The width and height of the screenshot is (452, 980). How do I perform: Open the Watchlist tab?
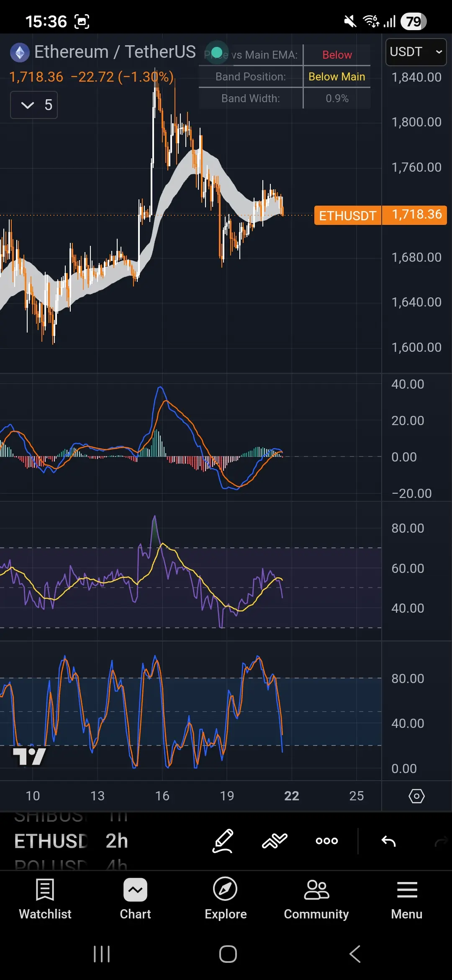pos(45,899)
